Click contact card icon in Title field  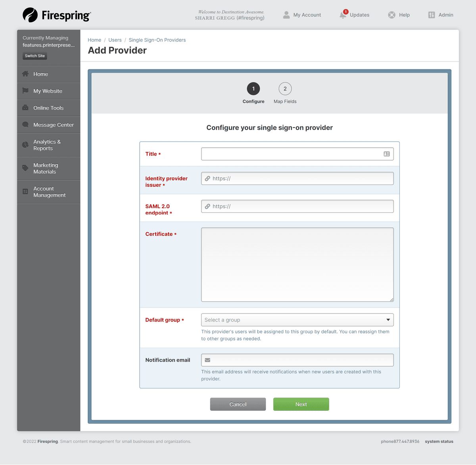[386, 154]
